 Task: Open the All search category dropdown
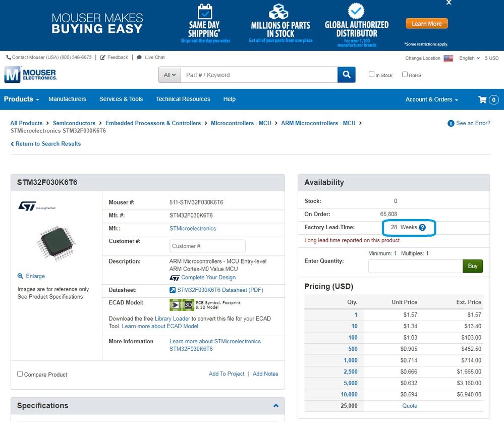(x=170, y=75)
